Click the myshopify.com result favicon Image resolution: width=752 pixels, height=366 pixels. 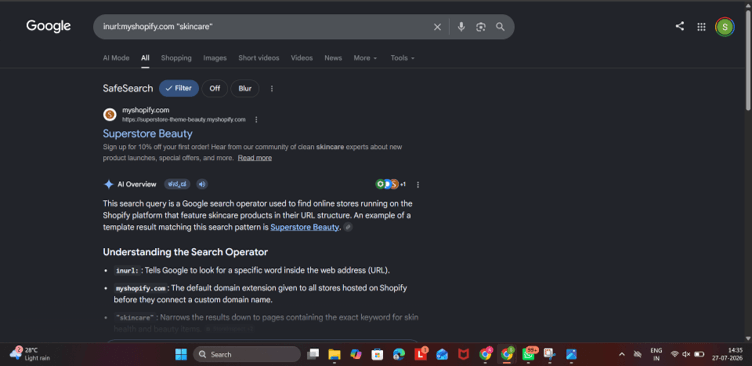point(110,115)
